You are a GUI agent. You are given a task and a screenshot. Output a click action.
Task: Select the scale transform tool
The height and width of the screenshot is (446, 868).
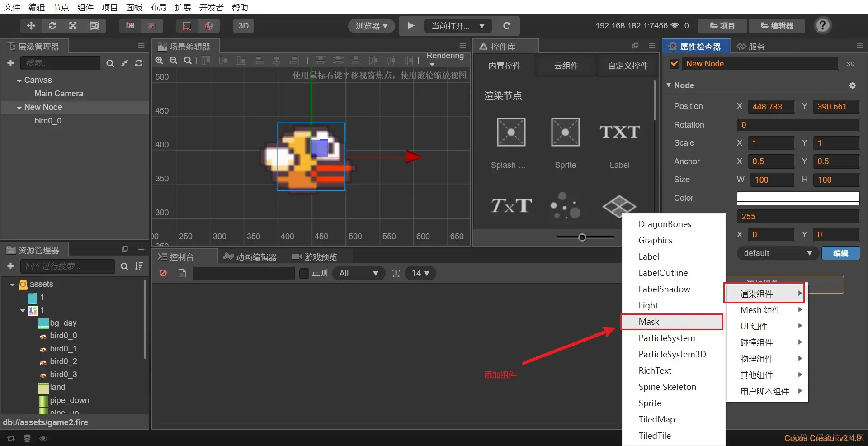[x=73, y=26]
